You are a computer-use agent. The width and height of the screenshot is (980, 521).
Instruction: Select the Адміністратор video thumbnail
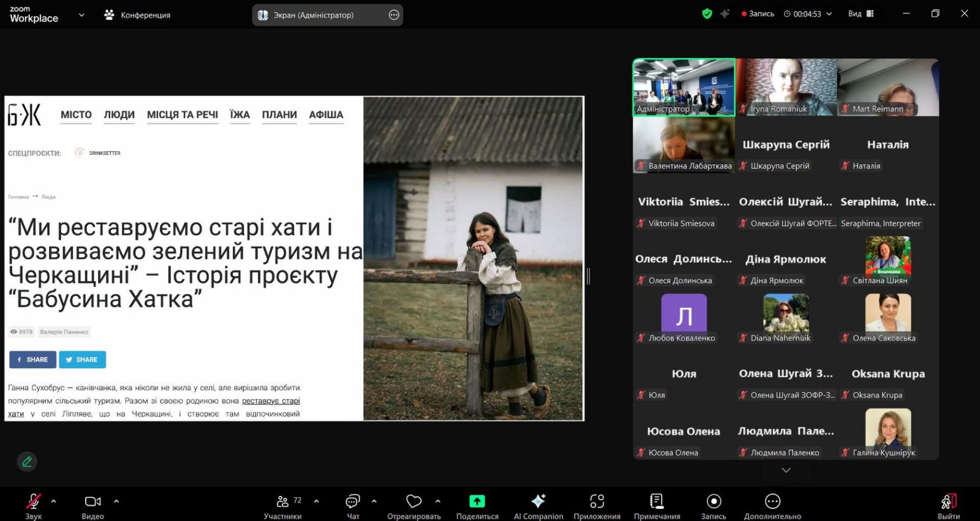pos(684,87)
